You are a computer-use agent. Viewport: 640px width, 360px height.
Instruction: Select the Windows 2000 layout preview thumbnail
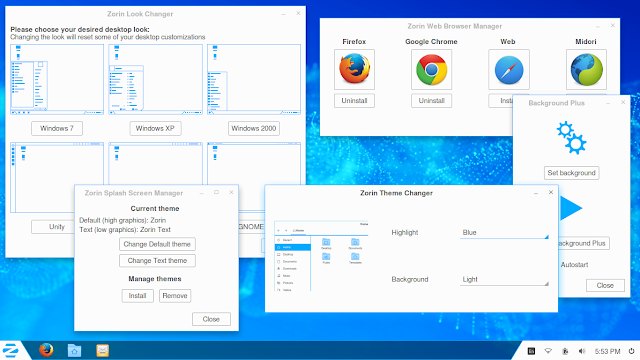click(253, 79)
